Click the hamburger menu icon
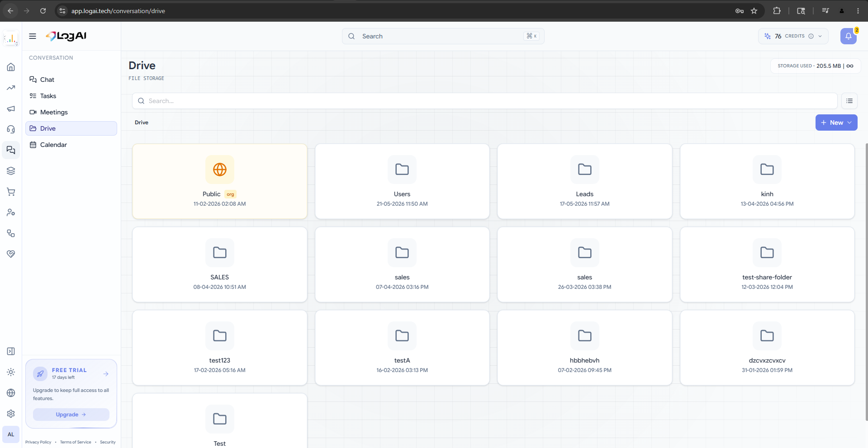 point(33,36)
